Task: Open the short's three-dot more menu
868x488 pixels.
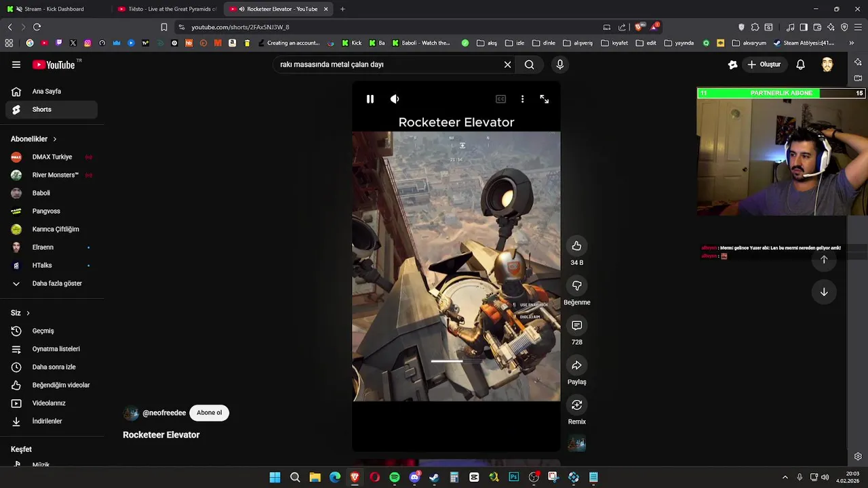Action: pos(522,99)
